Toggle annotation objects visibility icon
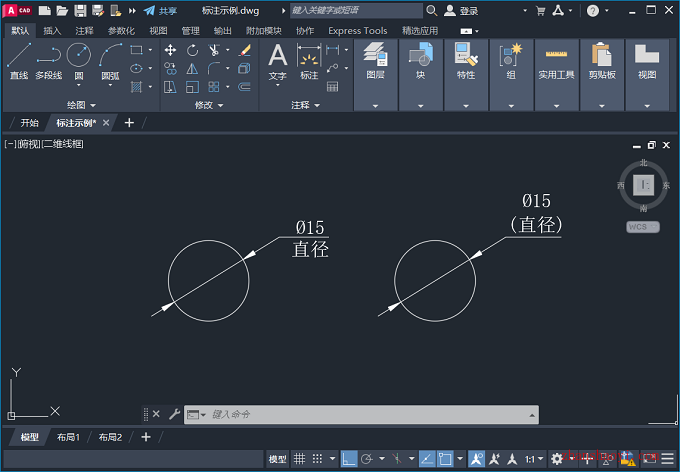 [x=476, y=459]
